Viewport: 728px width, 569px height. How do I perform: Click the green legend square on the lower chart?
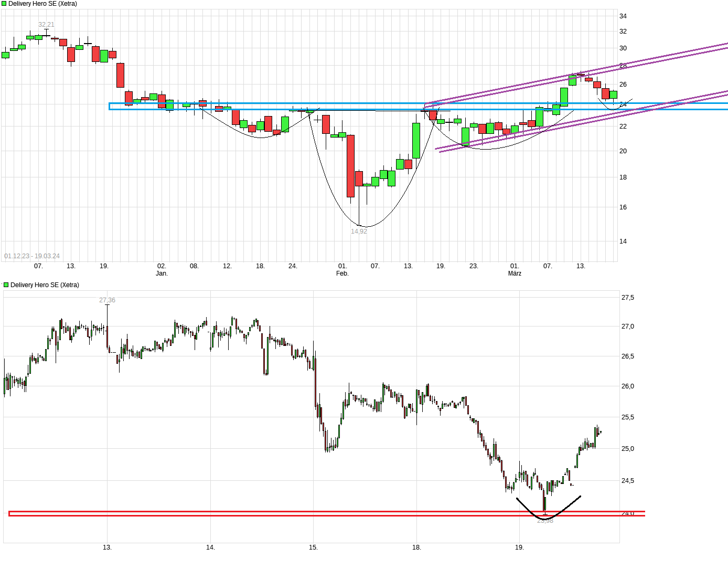6,284
